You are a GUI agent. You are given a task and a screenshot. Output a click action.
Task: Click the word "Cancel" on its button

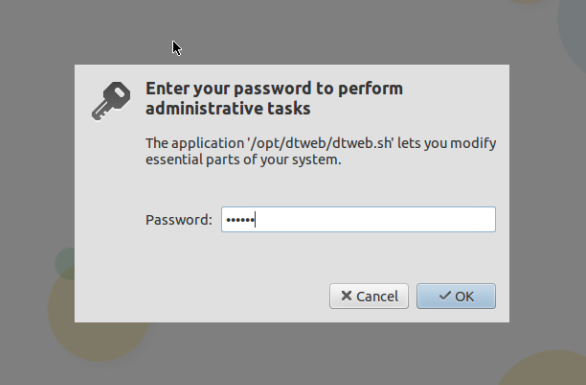pos(377,296)
